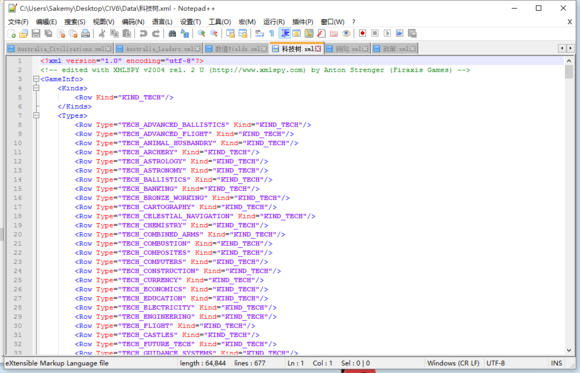Toggle synchronized vertical scrolling
The height and width of the screenshot is (373, 580).
pyautogui.click(x=230, y=34)
